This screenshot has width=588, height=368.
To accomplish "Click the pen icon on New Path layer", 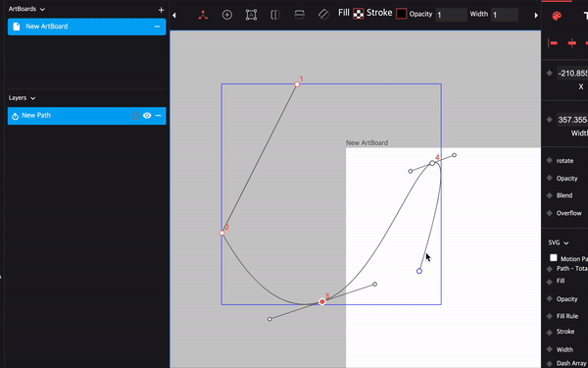I will point(15,117).
